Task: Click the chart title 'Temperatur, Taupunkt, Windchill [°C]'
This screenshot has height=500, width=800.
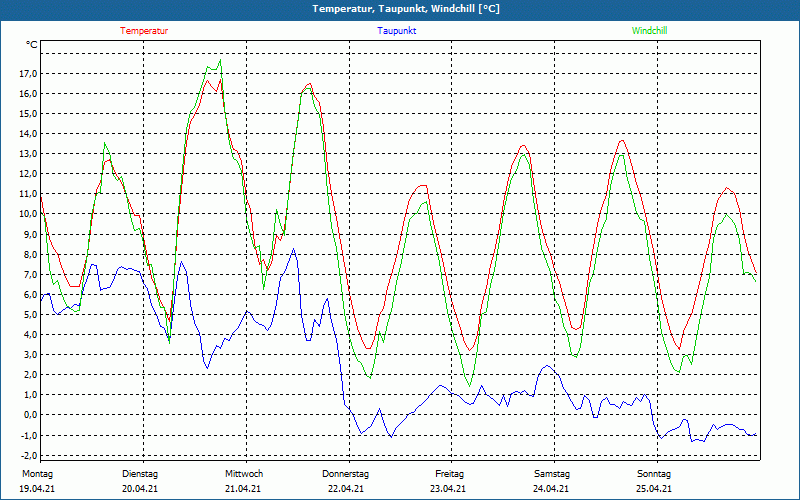Action: point(406,9)
